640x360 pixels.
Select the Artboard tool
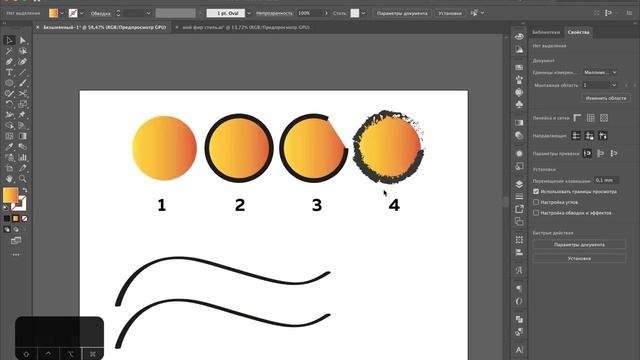[9, 168]
